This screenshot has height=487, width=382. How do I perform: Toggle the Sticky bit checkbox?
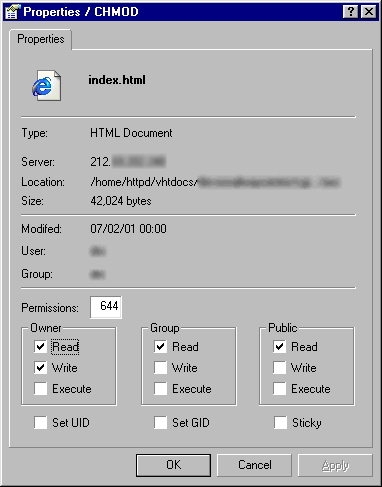(x=280, y=423)
